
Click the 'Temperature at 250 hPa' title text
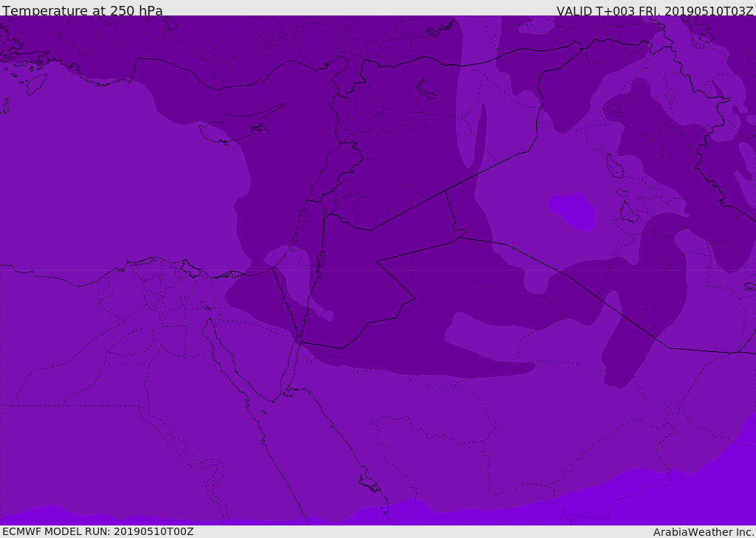click(83, 10)
